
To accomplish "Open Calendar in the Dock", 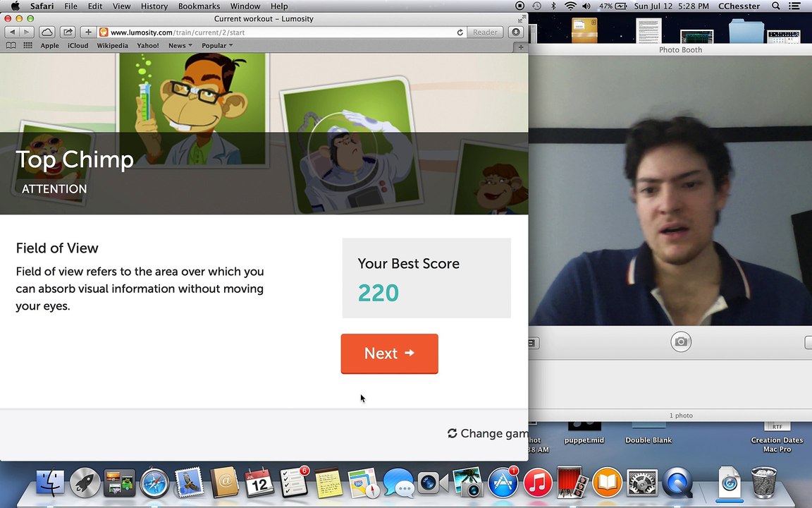I will [x=259, y=483].
